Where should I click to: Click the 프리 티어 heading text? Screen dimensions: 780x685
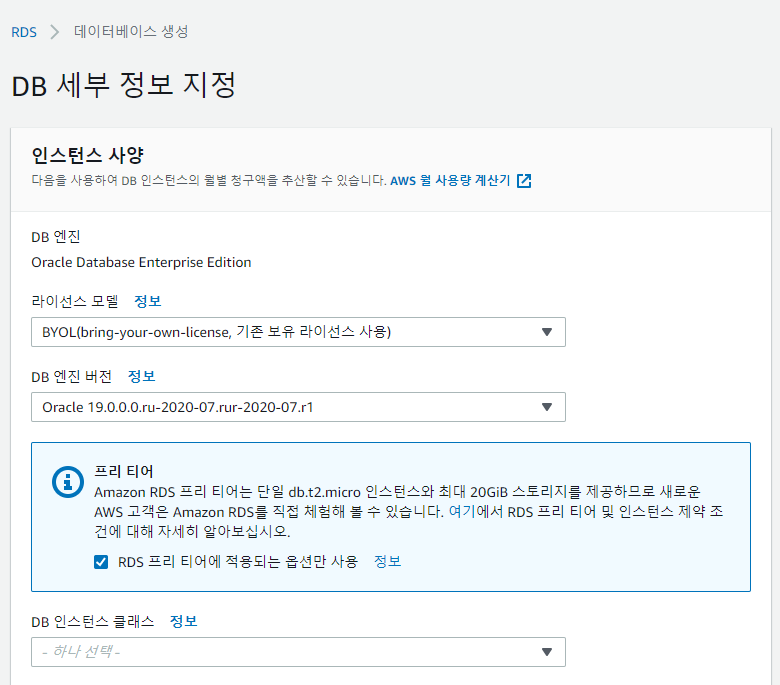pyautogui.click(x=124, y=471)
